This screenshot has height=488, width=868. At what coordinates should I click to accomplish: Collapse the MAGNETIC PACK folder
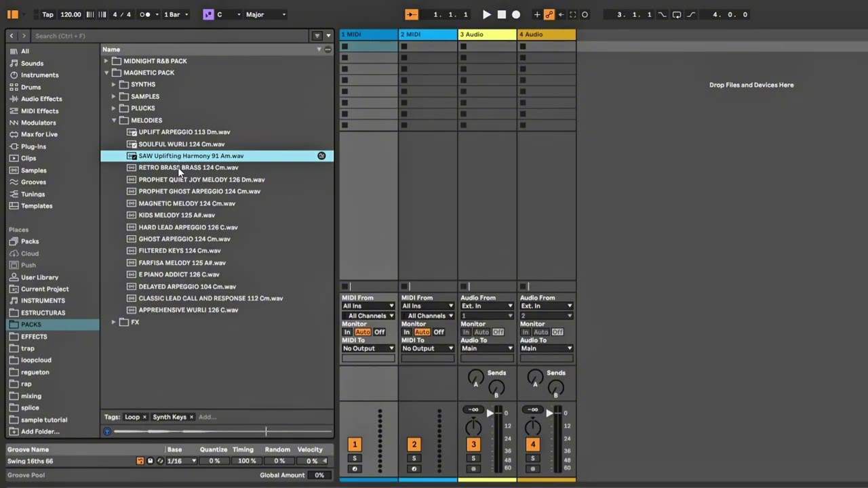tap(106, 73)
